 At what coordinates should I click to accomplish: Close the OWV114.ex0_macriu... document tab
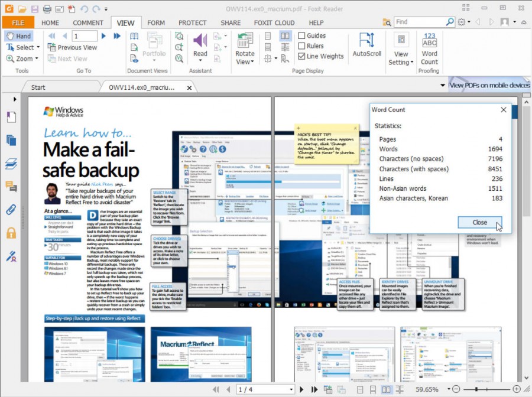(189, 88)
